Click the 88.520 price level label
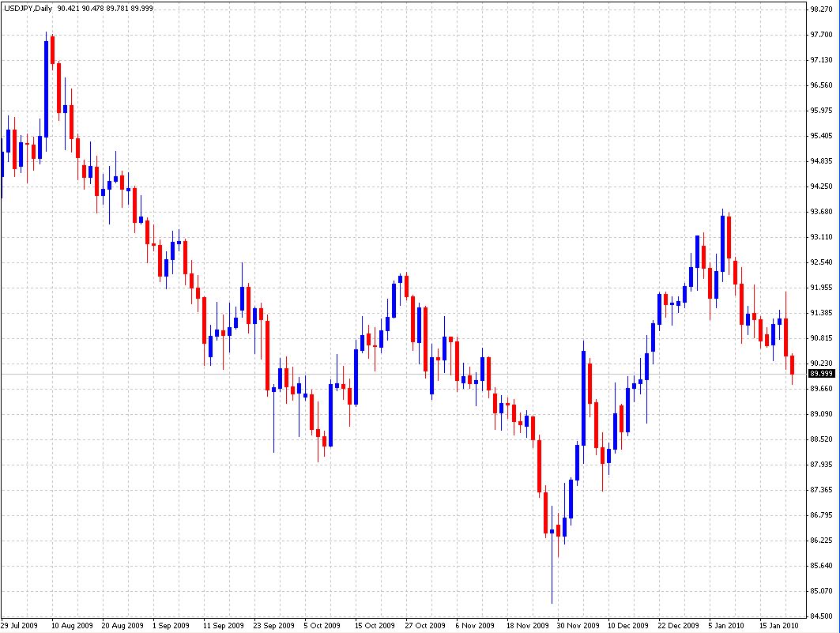The image size is (840, 633). coord(821,439)
